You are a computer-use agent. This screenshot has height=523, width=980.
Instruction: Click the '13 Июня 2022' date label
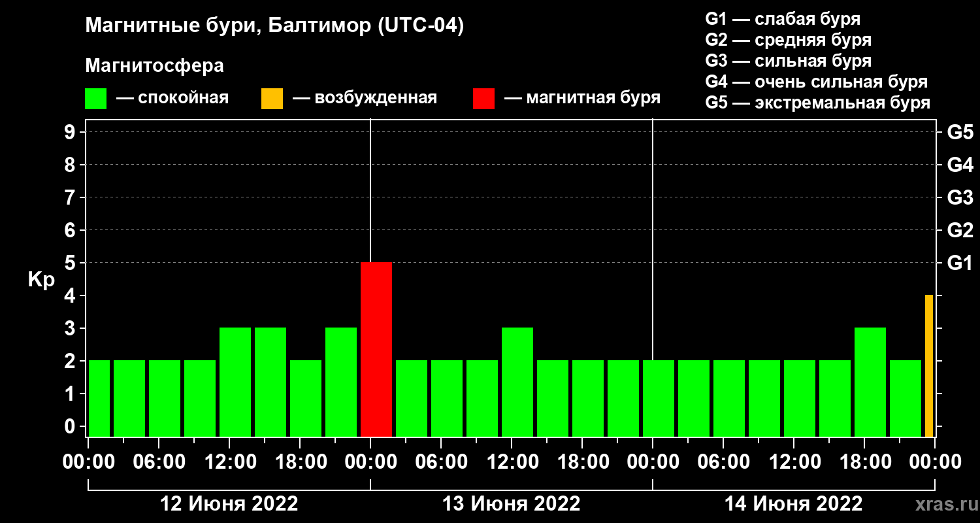coord(512,504)
